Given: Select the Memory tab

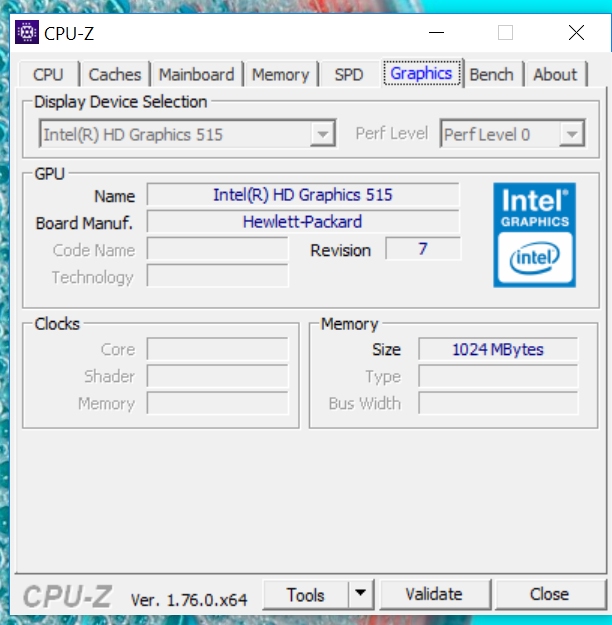Looking at the screenshot, I should click(281, 75).
